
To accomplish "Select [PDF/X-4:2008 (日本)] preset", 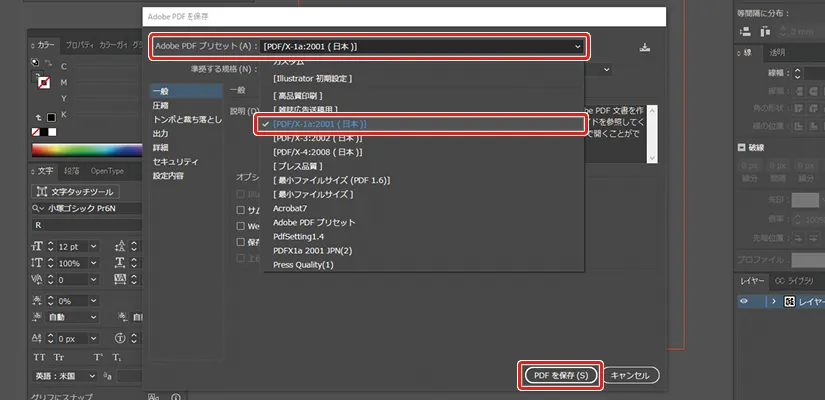I will (424, 152).
